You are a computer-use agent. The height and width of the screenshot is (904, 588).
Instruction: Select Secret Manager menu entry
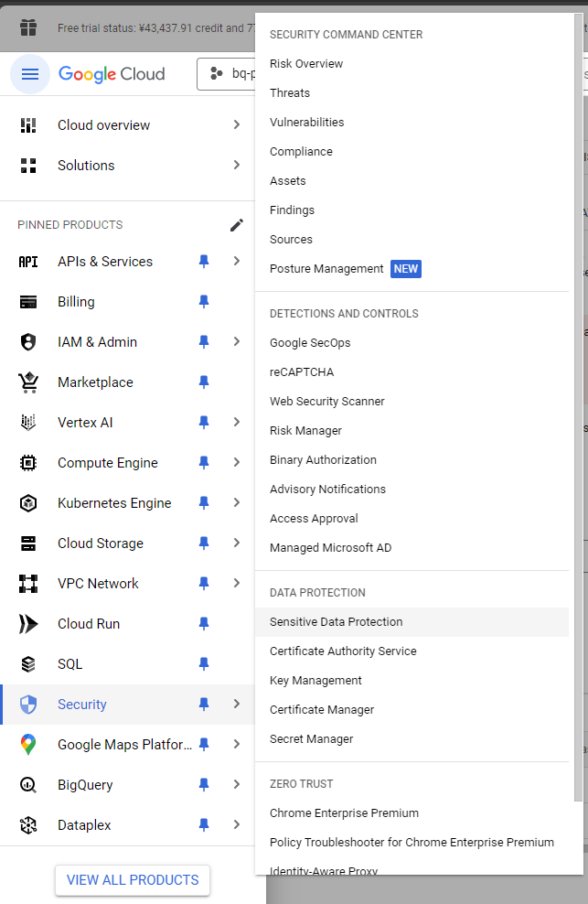click(x=311, y=739)
